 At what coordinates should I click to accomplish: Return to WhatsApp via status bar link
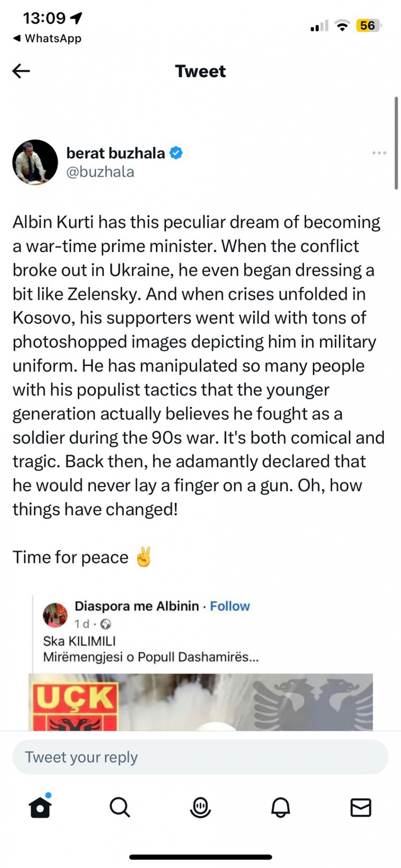pos(47,38)
